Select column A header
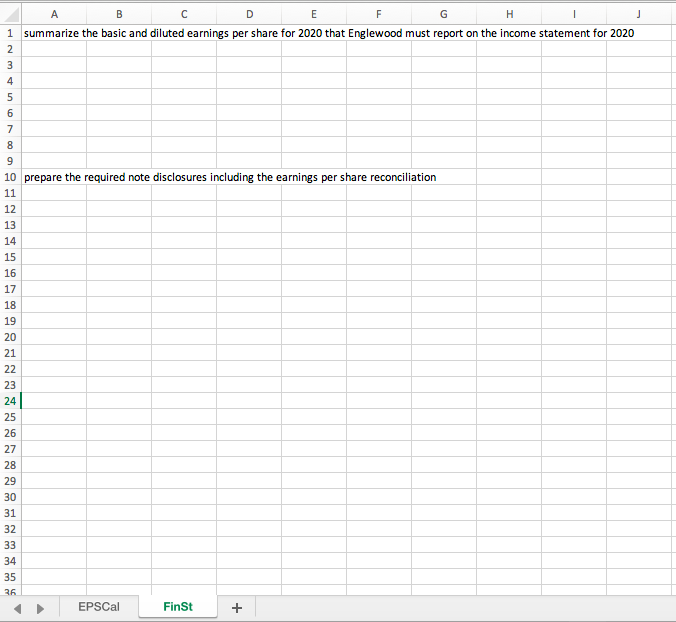This screenshot has width=676, height=622. click(x=54, y=14)
